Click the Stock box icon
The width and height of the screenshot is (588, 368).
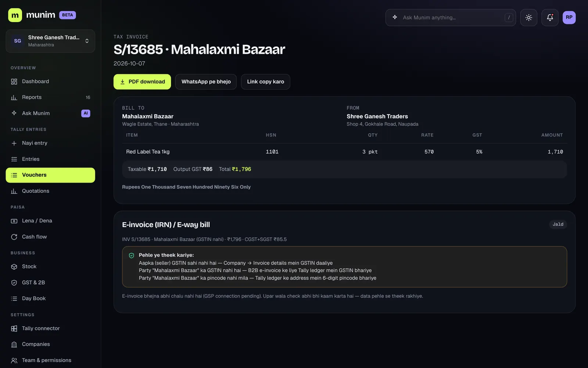coord(14,266)
